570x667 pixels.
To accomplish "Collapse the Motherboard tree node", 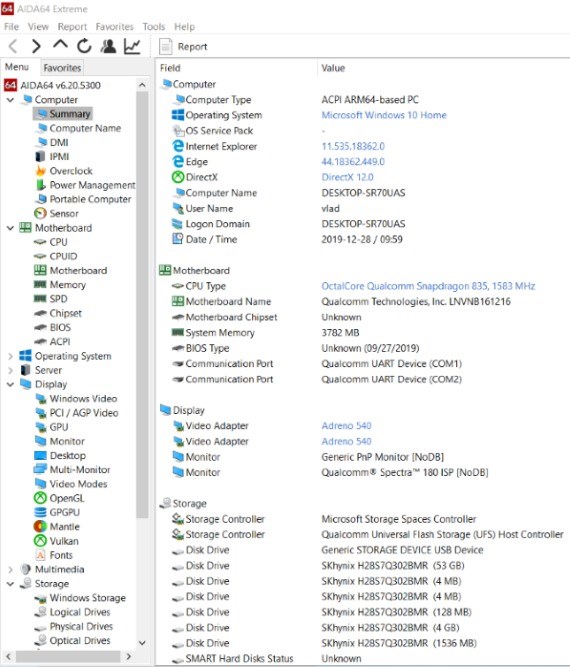I will 11,228.
